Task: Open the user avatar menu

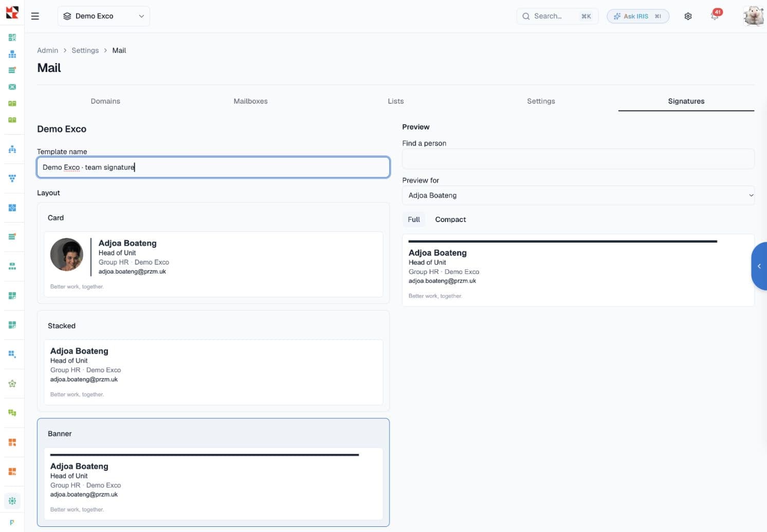Action: click(753, 16)
